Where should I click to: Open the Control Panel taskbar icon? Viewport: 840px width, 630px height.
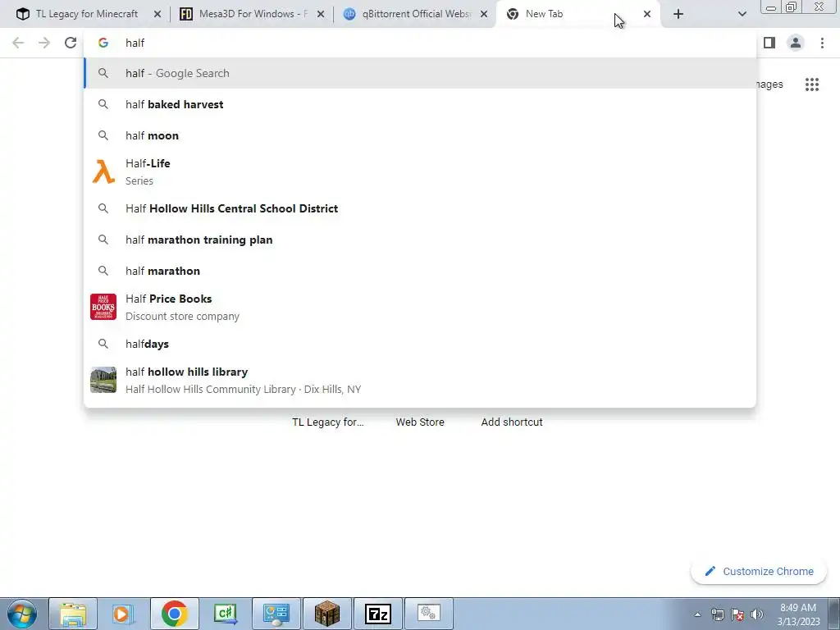click(x=276, y=614)
